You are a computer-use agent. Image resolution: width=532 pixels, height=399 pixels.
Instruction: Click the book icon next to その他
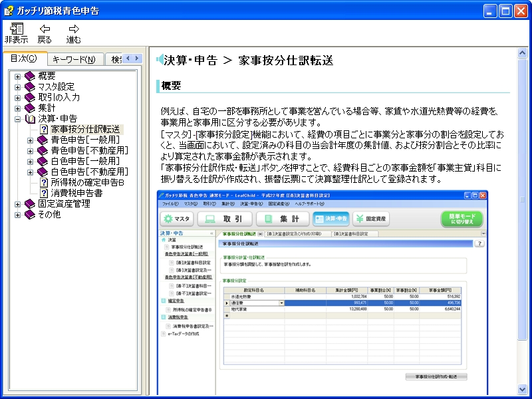coord(30,214)
